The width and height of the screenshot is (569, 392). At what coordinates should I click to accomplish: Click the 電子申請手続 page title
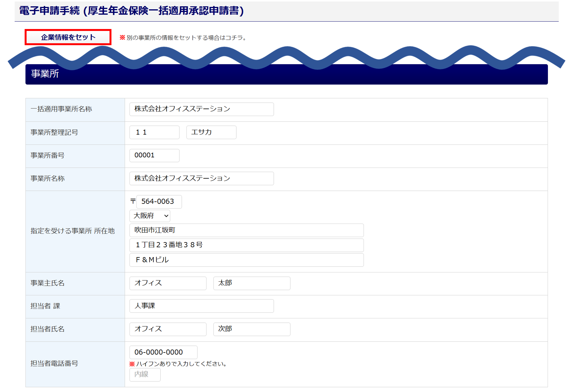[x=131, y=11]
